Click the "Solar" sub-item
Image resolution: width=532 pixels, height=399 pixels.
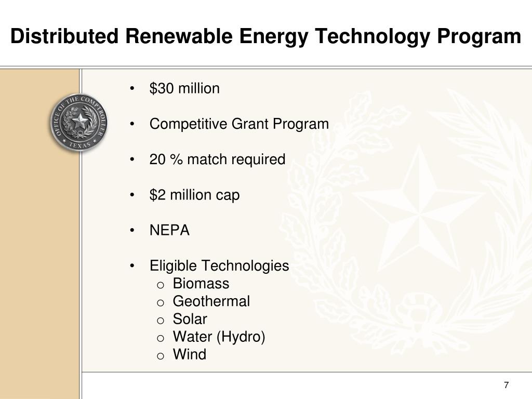(190, 319)
